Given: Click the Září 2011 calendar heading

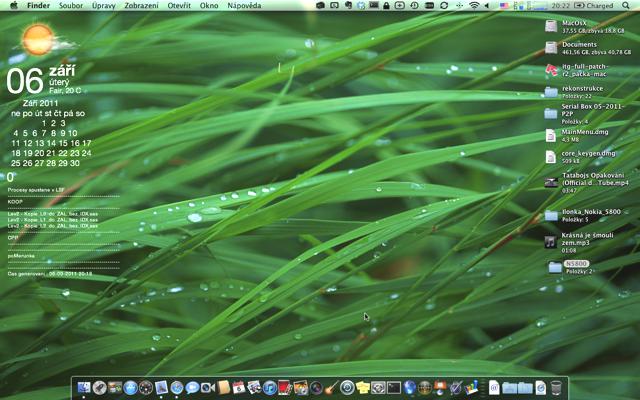Looking at the screenshot, I should point(40,103).
